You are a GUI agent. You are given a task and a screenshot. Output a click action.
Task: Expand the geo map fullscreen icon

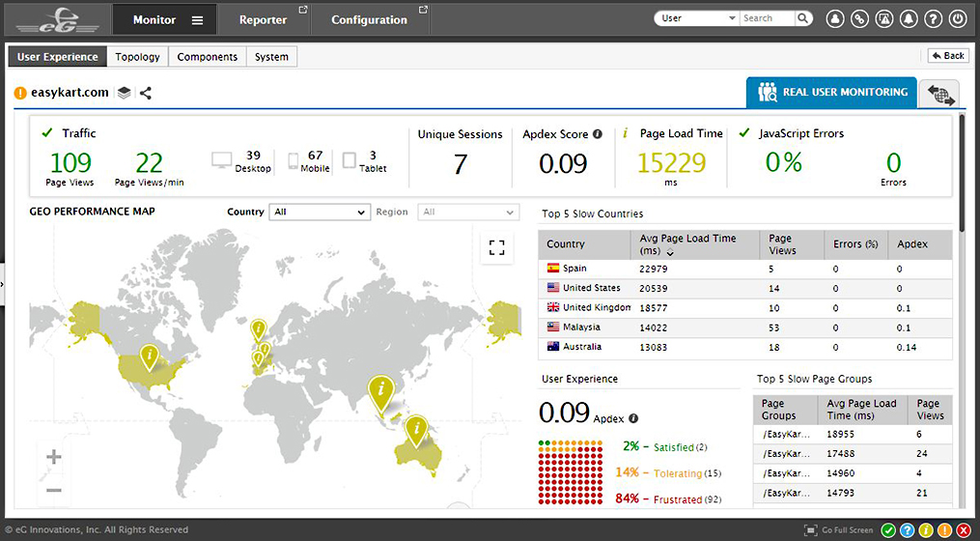tap(497, 247)
